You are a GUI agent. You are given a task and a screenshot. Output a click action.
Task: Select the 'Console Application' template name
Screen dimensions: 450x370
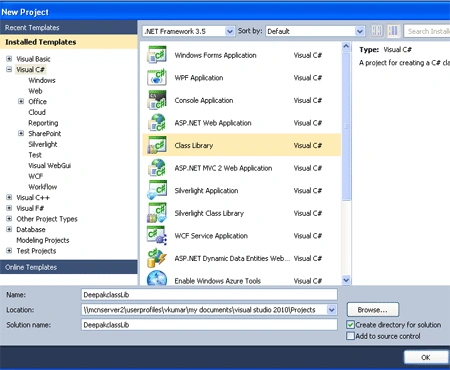click(x=204, y=100)
